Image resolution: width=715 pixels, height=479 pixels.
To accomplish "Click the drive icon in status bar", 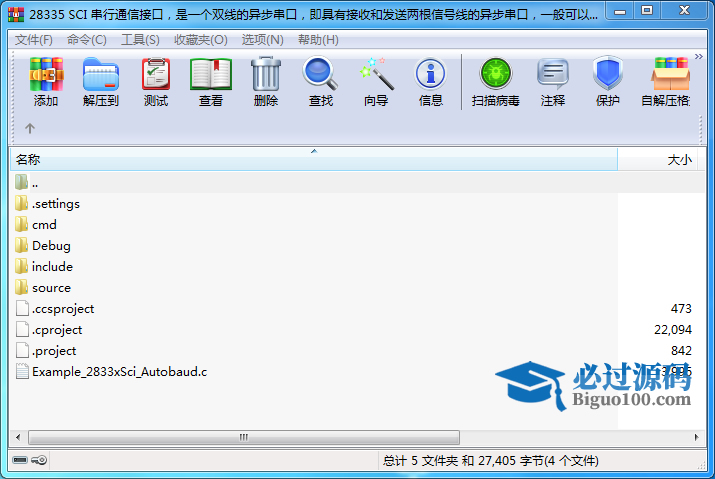I will coord(20,460).
